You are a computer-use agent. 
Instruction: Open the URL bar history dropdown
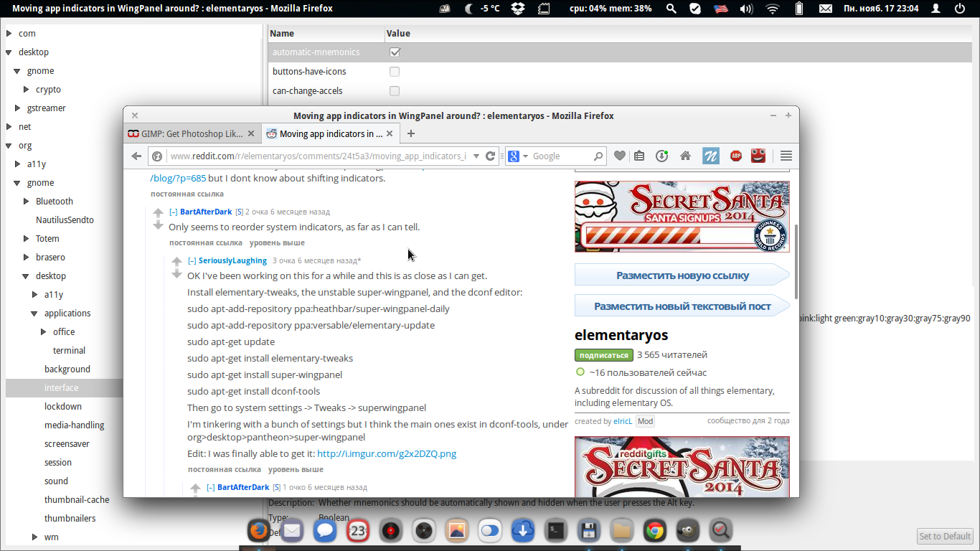[476, 156]
